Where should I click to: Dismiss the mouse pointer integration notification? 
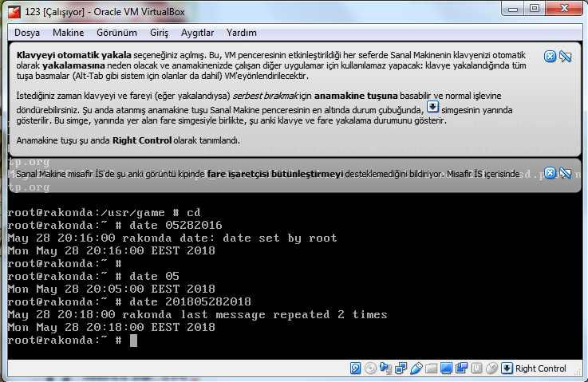550,173
